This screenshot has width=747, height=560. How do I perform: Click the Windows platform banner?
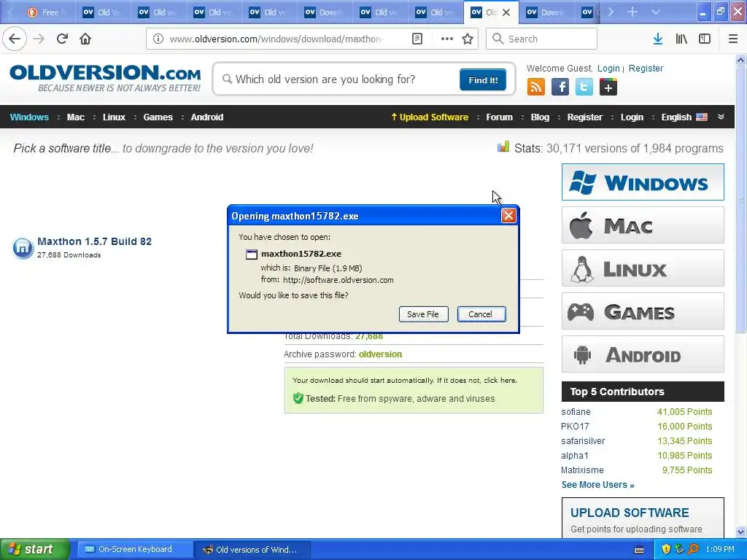click(643, 182)
